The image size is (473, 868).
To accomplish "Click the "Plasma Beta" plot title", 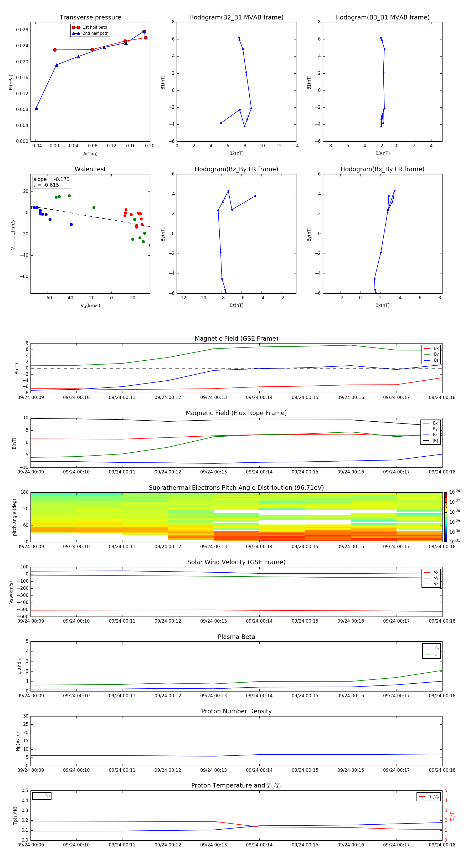I will 236,637.
